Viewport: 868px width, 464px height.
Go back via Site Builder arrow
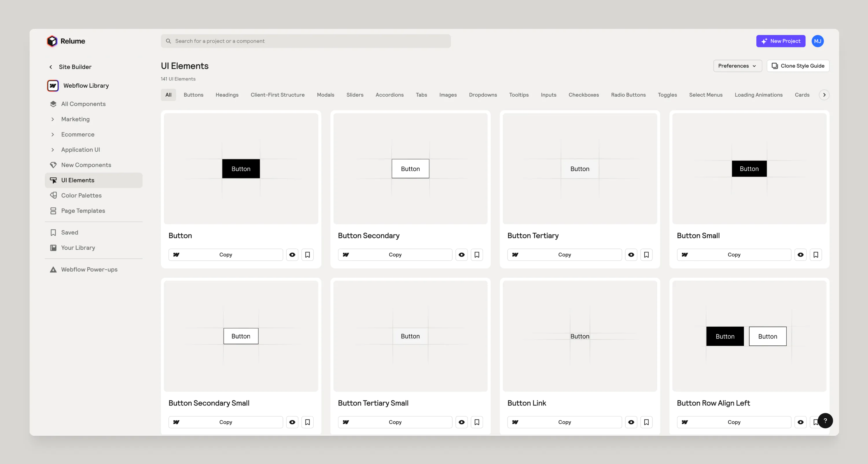click(x=51, y=67)
